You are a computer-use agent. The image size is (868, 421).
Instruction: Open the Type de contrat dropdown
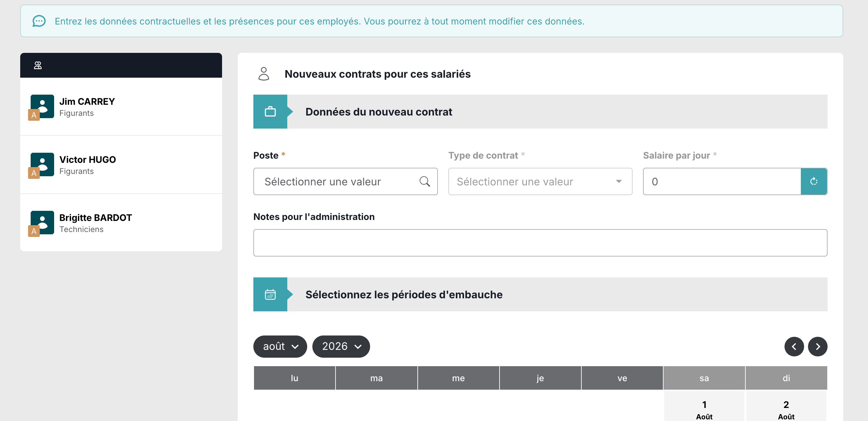coord(540,181)
